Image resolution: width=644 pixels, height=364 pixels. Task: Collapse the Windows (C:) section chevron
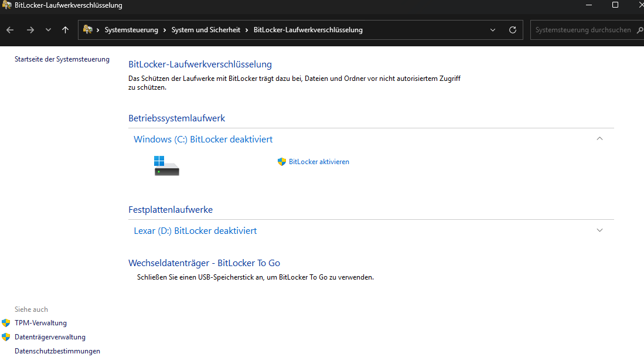tap(599, 139)
